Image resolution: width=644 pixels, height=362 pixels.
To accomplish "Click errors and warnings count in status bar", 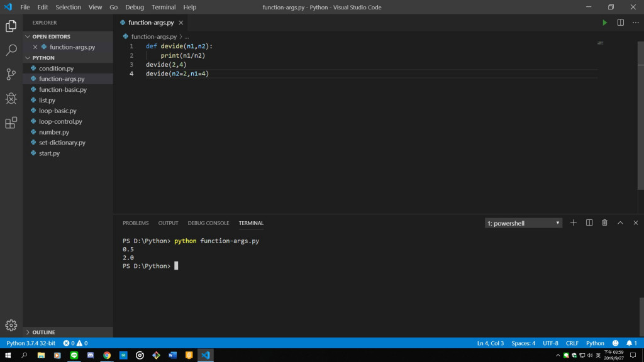I will tap(75, 343).
